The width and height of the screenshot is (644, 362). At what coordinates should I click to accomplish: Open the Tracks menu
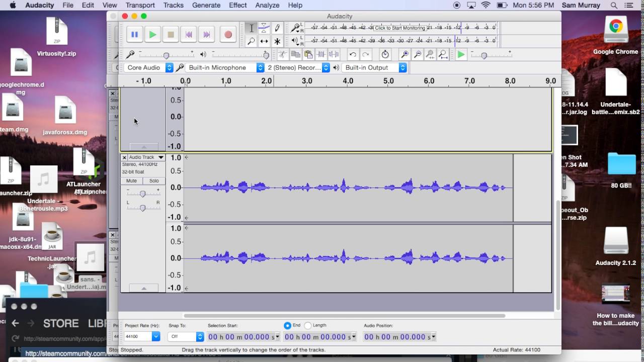pyautogui.click(x=173, y=5)
